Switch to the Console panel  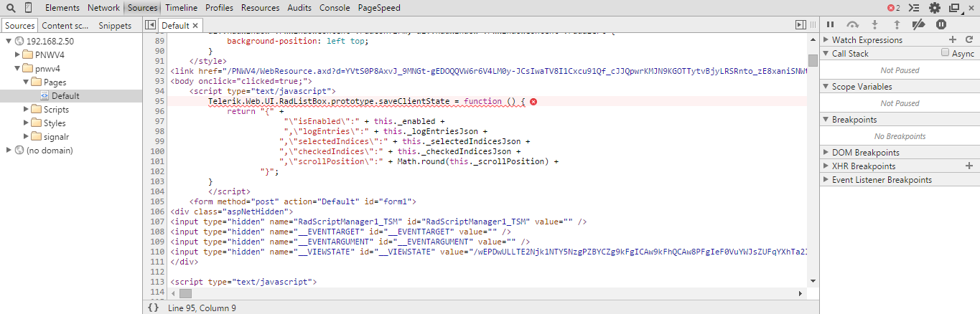coord(335,8)
